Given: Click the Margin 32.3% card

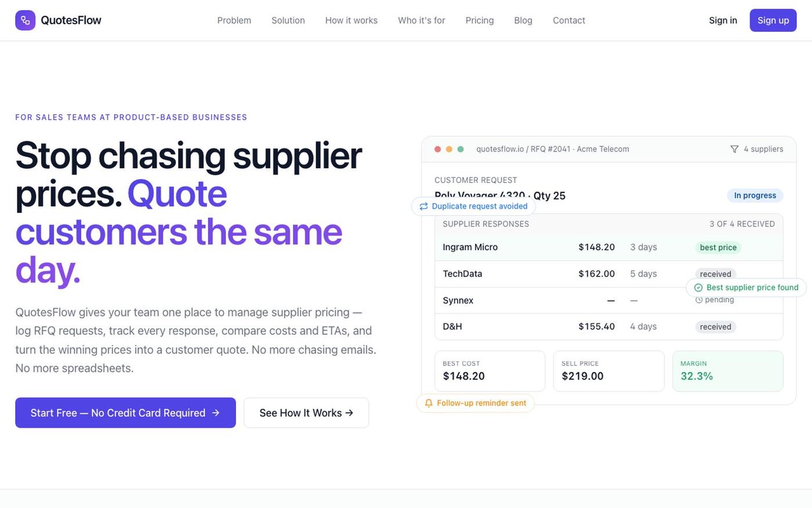Looking at the screenshot, I should click(727, 371).
